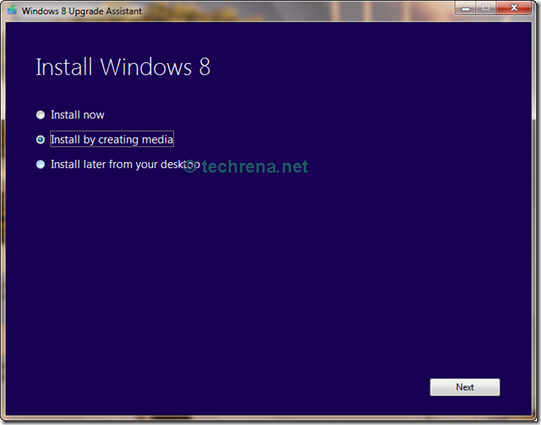Click the Install Windows 8 heading
The image size is (541, 425).
coord(123,67)
